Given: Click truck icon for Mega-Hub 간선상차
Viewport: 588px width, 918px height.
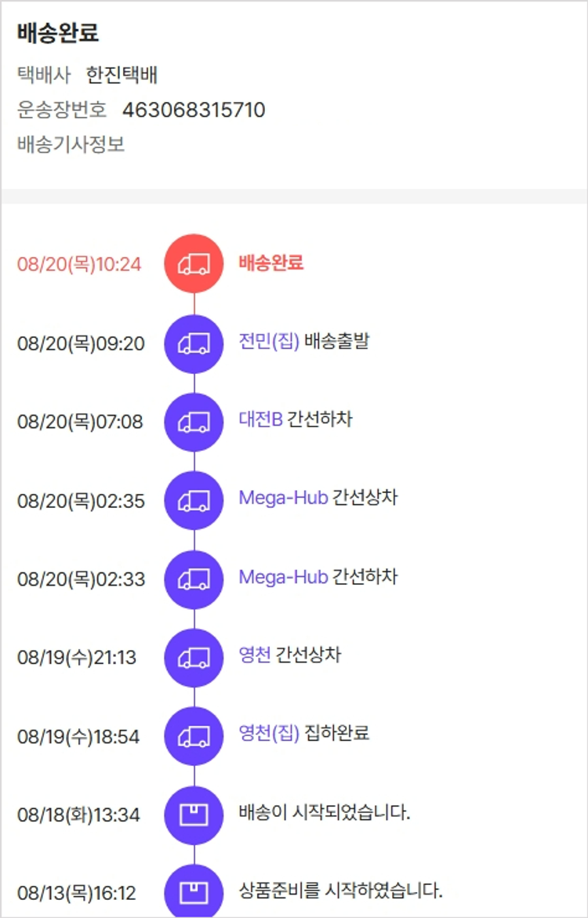Looking at the screenshot, I should coord(194,501).
